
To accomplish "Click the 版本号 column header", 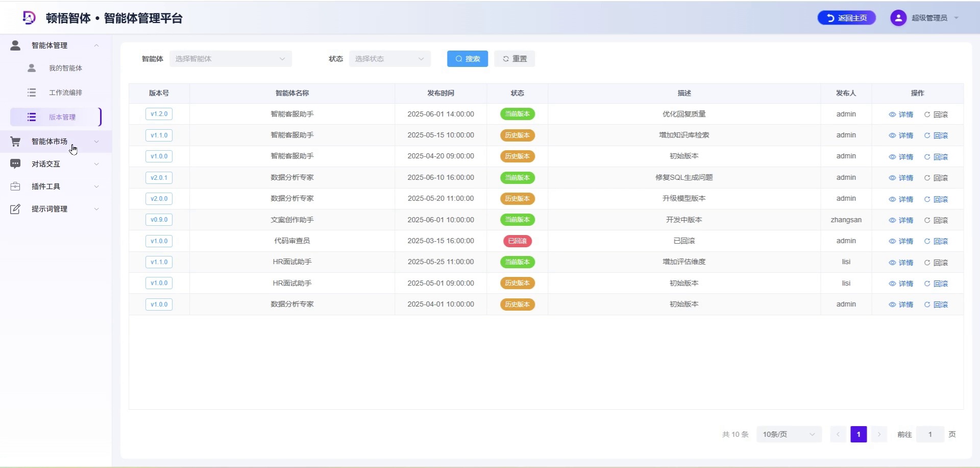I will tap(159, 93).
